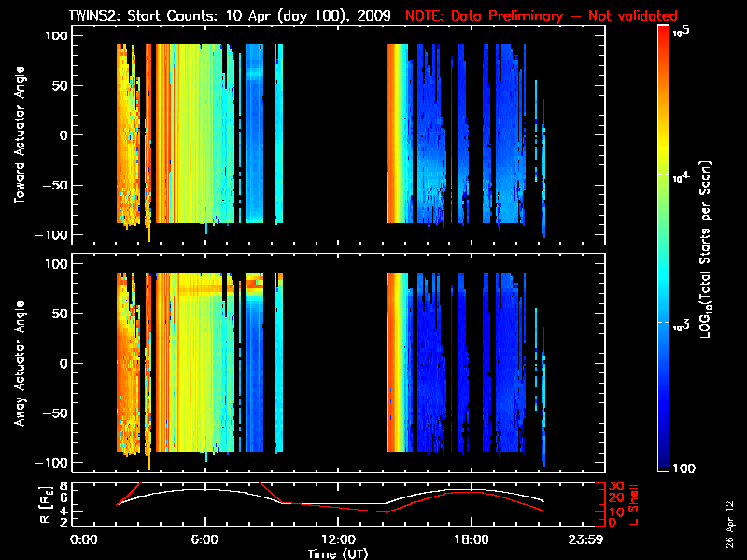The height and width of the screenshot is (560, 747).
Task: Click the 6:00 time tick label
Action: [x=205, y=540]
